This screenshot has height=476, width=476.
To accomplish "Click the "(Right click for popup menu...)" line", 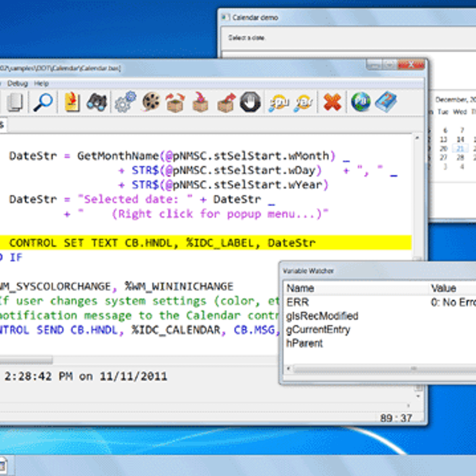I will 196,214.
